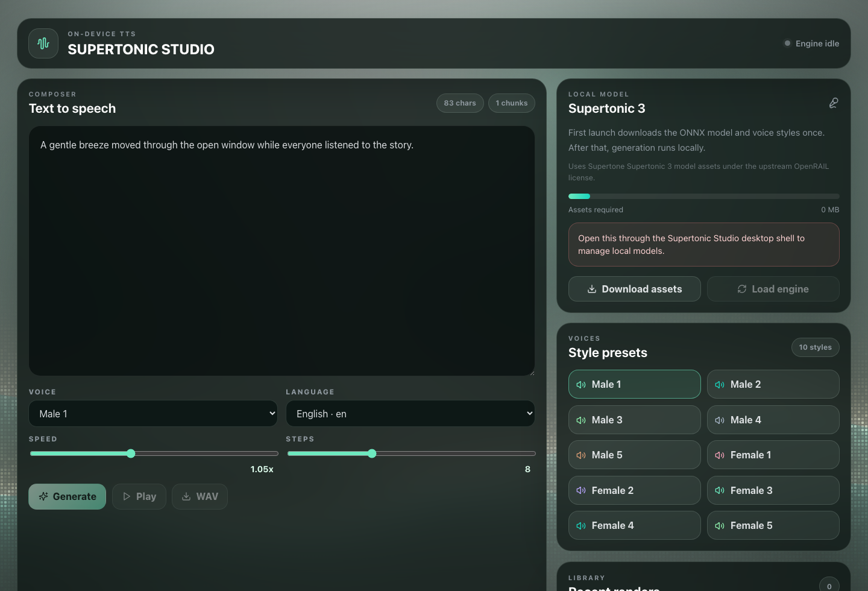The height and width of the screenshot is (591, 868).
Task: Select the Female 2 style preset
Action: coord(635,490)
